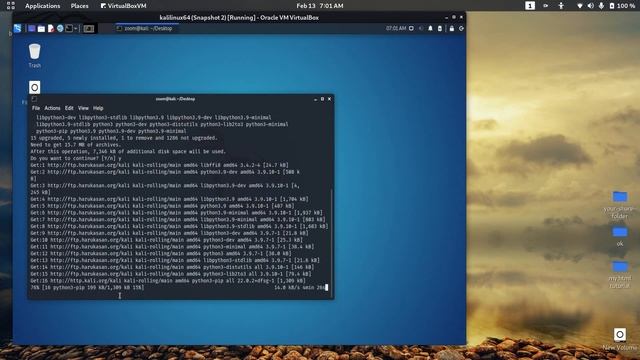Click the host Wi-Fi network icon
640x360 pixels.
580,6
